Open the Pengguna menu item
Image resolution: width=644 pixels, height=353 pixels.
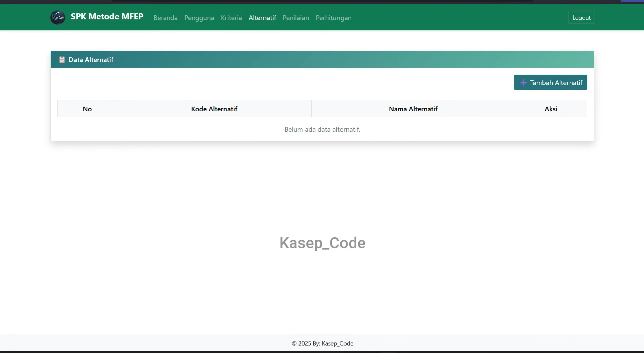point(199,18)
